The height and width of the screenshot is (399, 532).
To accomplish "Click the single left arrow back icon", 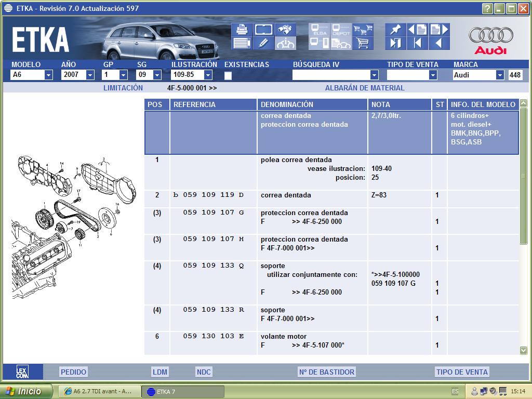I will point(440,43).
